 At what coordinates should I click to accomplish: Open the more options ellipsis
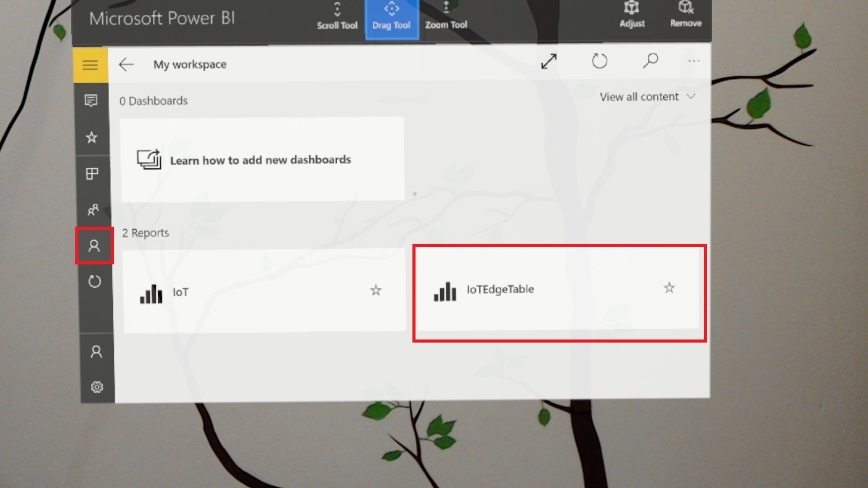694,61
